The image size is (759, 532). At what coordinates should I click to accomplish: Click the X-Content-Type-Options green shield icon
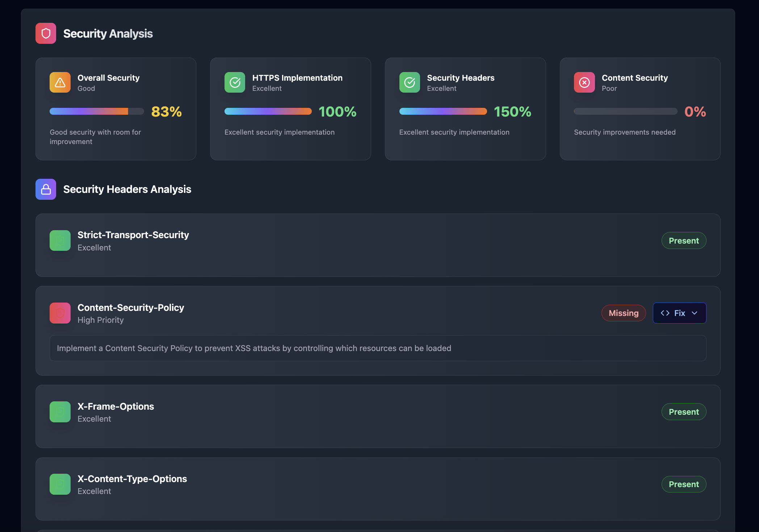click(x=60, y=484)
